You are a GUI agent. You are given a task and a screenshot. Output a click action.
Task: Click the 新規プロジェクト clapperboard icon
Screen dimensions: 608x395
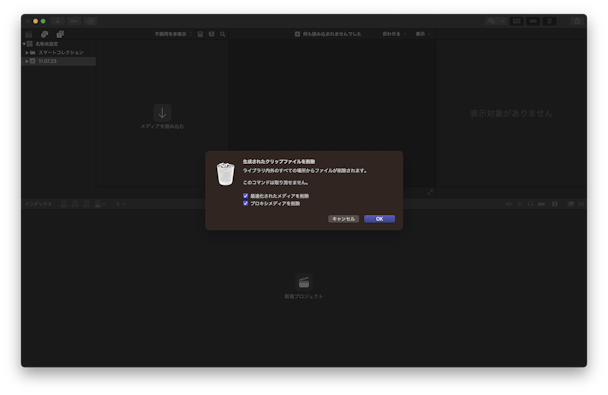304,282
